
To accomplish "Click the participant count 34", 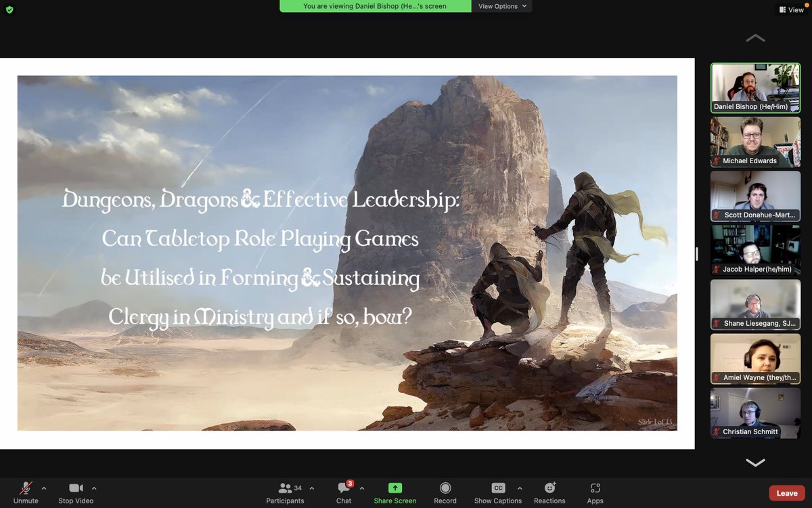I will [x=298, y=488].
